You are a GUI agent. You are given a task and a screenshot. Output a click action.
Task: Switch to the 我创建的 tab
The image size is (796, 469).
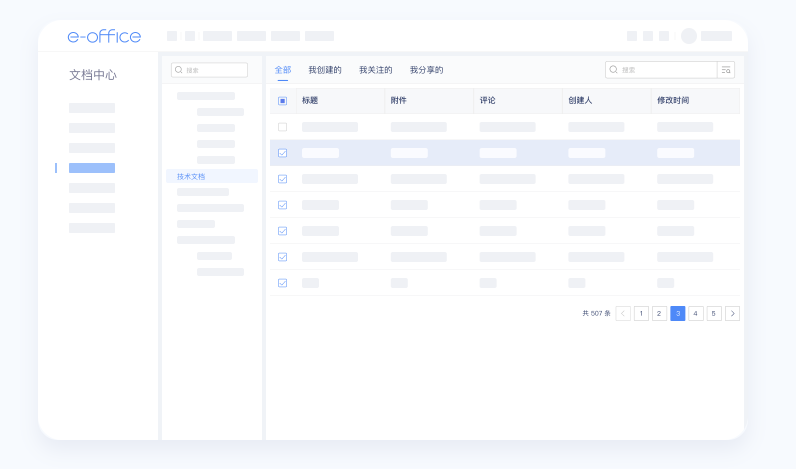click(x=325, y=70)
